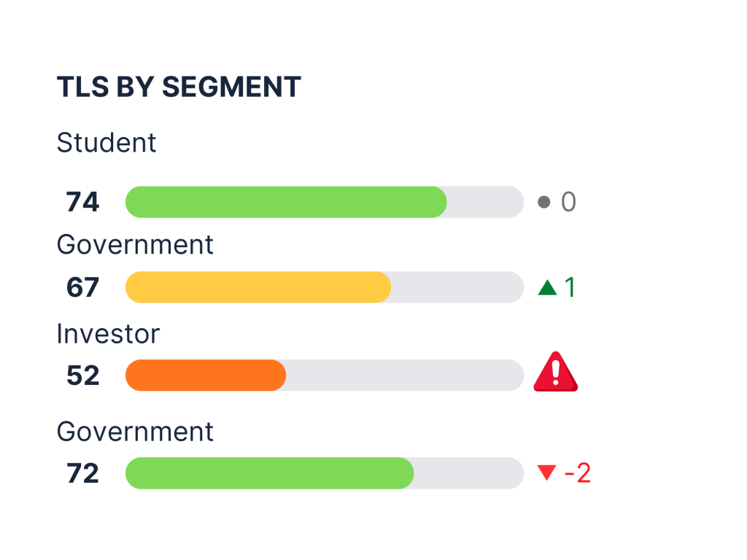Click the score value 72

click(x=82, y=473)
